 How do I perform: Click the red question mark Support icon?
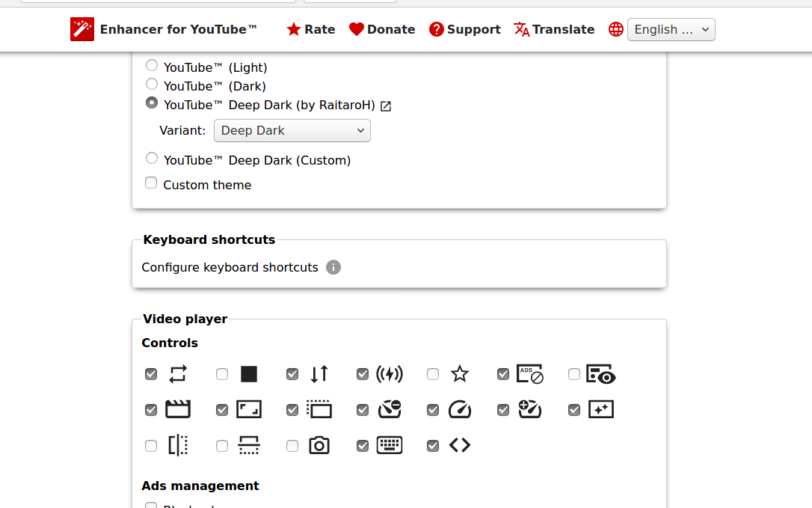pyautogui.click(x=436, y=29)
